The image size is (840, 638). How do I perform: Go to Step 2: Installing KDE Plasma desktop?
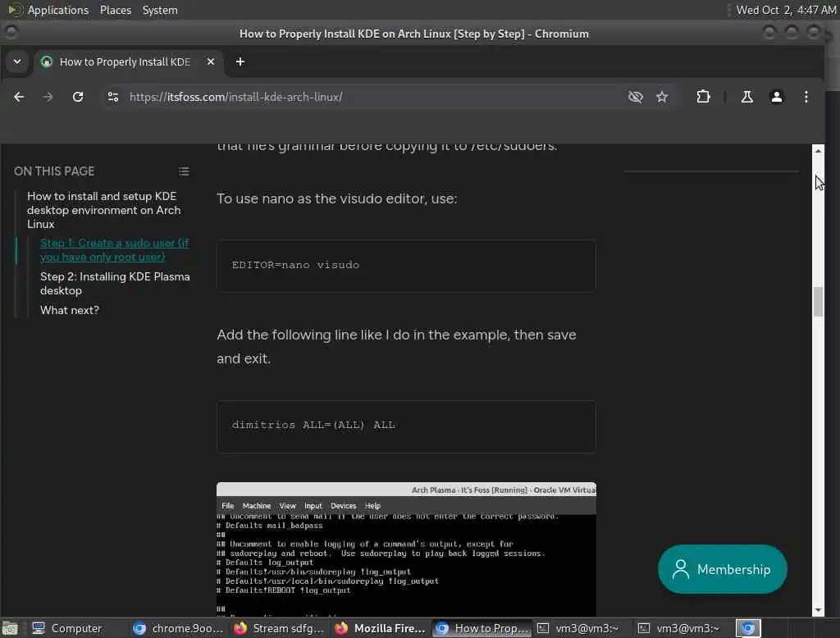click(115, 284)
